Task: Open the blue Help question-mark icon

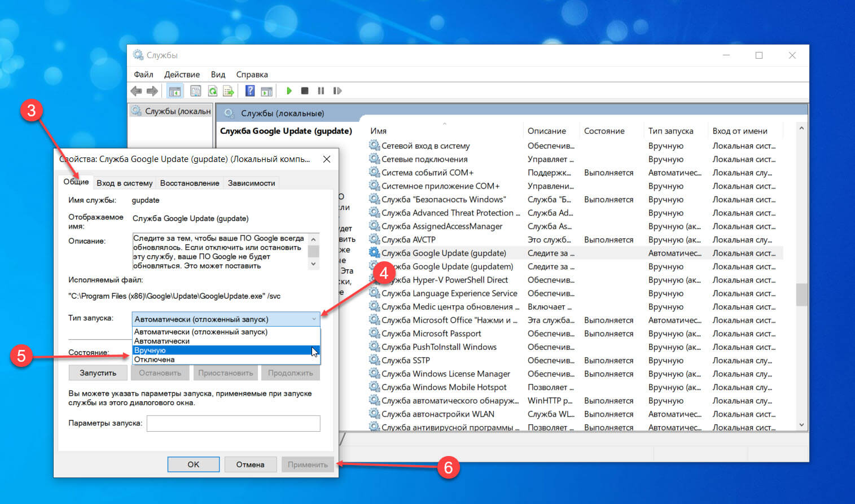Action: click(x=250, y=91)
